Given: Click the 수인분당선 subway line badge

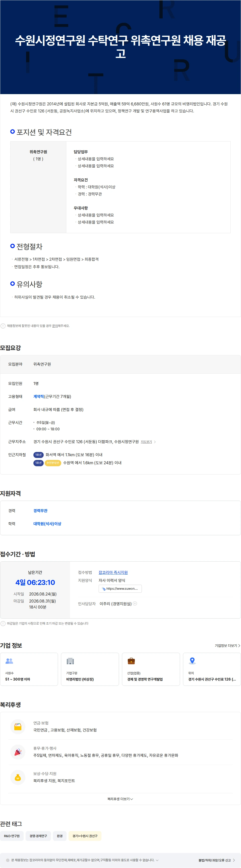Looking at the screenshot, I should pyautogui.click(x=53, y=463).
